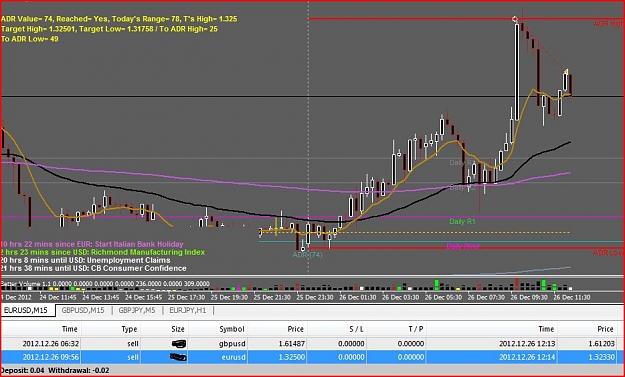
Task: Click the 24 Dec 11:45 time axis label
Action: [x=58, y=297]
